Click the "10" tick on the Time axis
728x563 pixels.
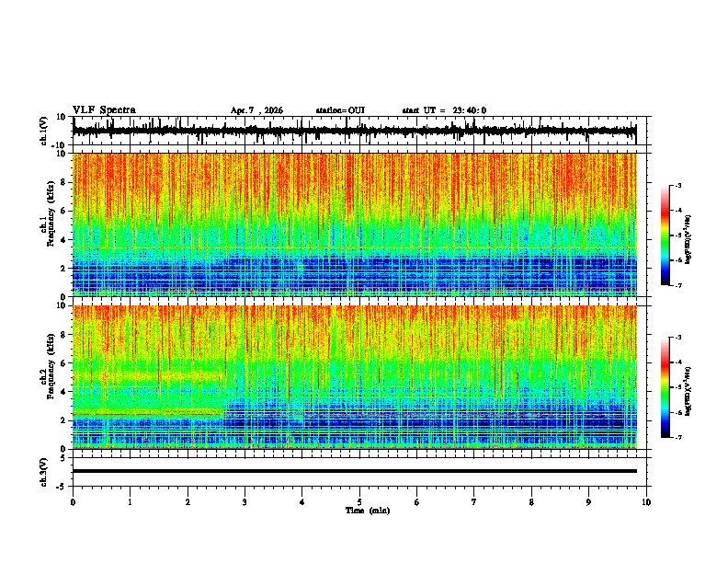point(646,502)
